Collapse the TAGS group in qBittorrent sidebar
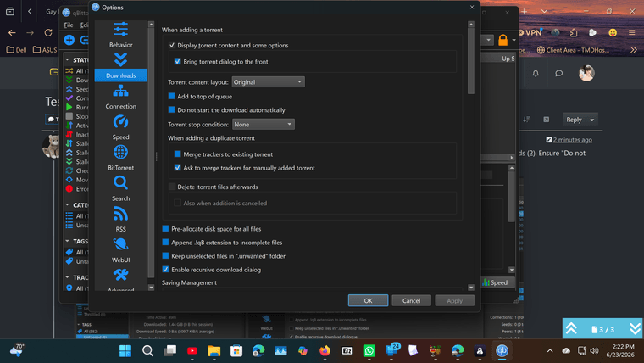 pos(67,241)
